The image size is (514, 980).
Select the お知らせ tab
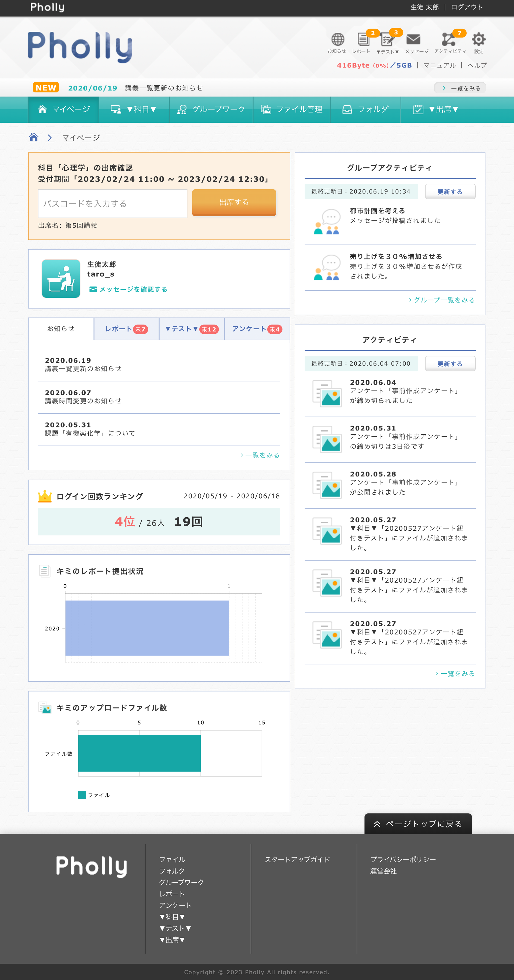click(61, 329)
